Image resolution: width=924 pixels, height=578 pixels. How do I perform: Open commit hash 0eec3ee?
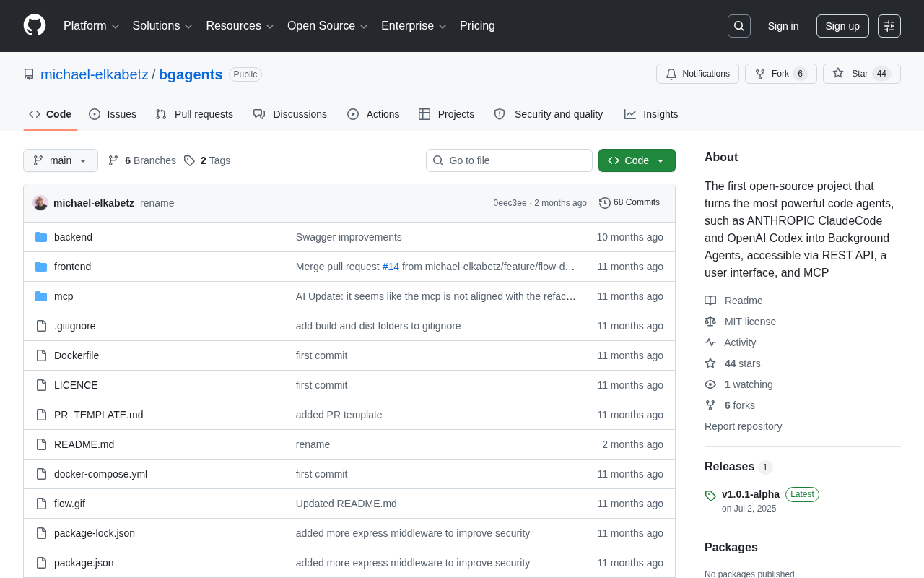(510, 203)
